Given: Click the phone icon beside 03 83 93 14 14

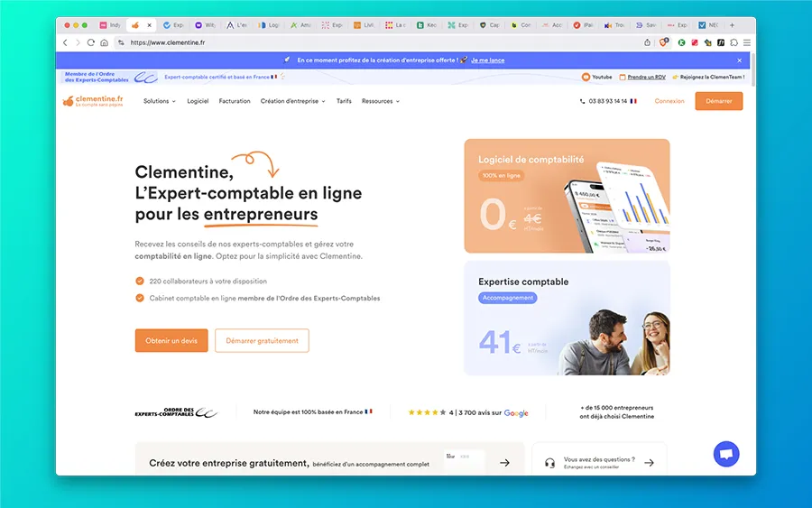Looking at the screenshot, I should pyautogui.click(x=582, y=101).
